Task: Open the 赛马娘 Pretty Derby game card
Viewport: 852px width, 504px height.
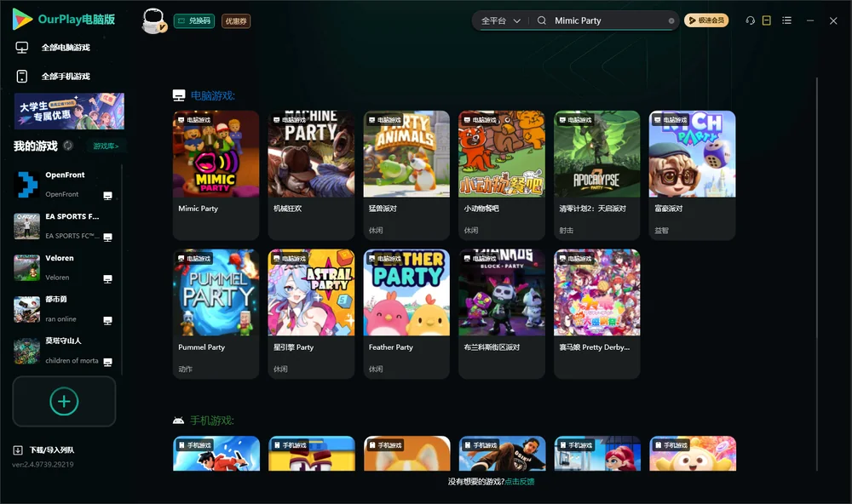Action: (596, 314)
